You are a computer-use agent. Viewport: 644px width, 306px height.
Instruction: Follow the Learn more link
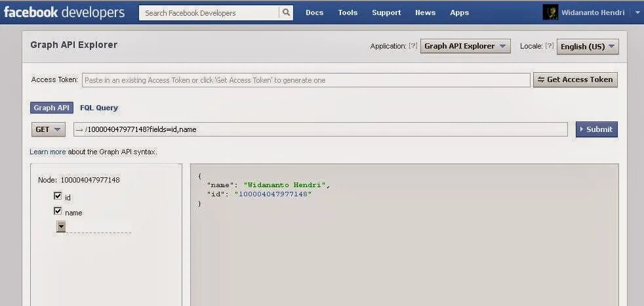click(48, 152)
